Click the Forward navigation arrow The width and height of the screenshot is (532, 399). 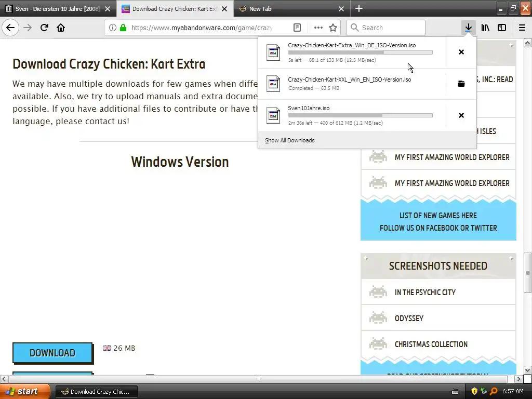(28, 28)
